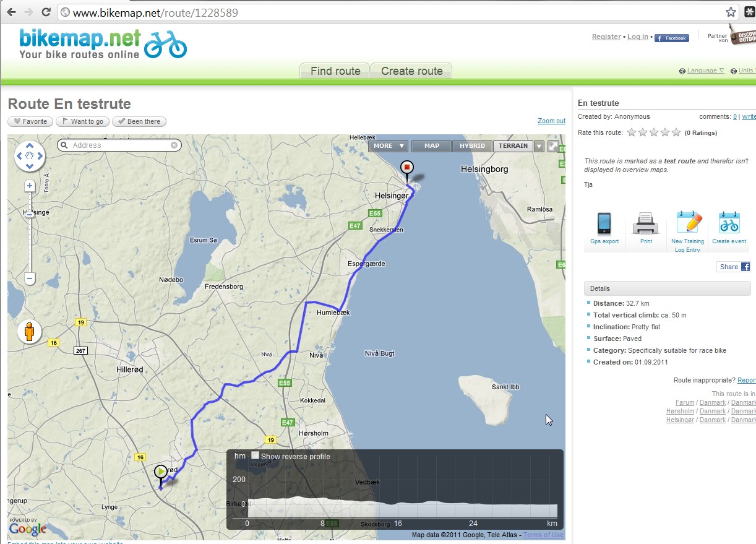This screenshot has width=756, height=544.
Task: Click 'Distance: 32.7 km' detail text
Action: pyautogui.click(x=621, y=303)
